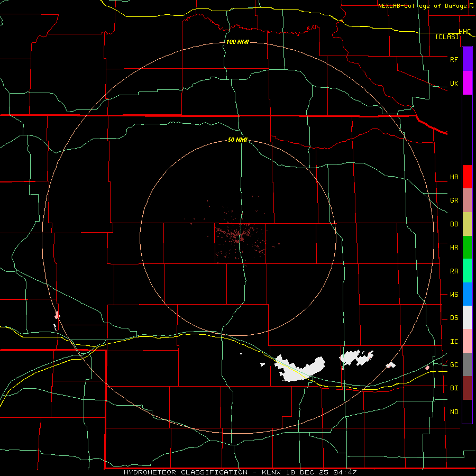Screen dimensions: 476x476
Task: Click the 'HR' legend label
Action: pyautogui.click(x=454, y=248)
